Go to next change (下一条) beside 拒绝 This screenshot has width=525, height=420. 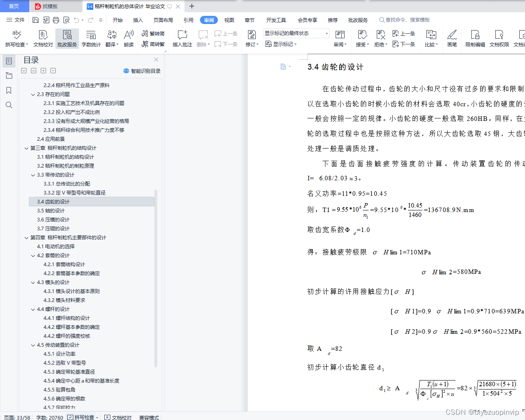pos(404,44)
